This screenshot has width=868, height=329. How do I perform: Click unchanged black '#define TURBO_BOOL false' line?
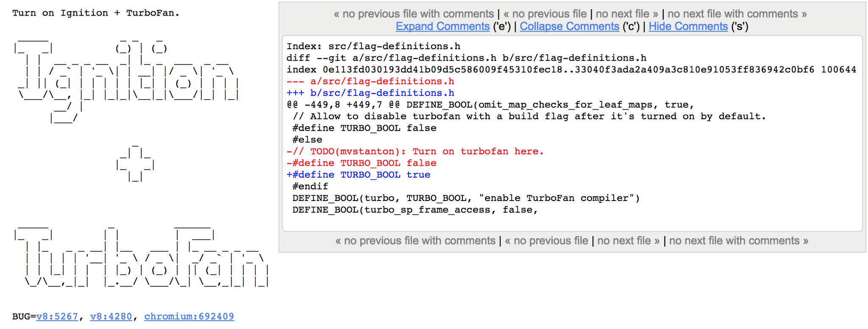364,128
